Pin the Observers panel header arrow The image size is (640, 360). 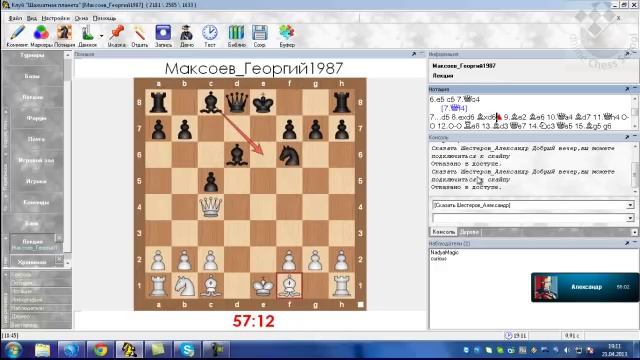[x=627, y=243]
